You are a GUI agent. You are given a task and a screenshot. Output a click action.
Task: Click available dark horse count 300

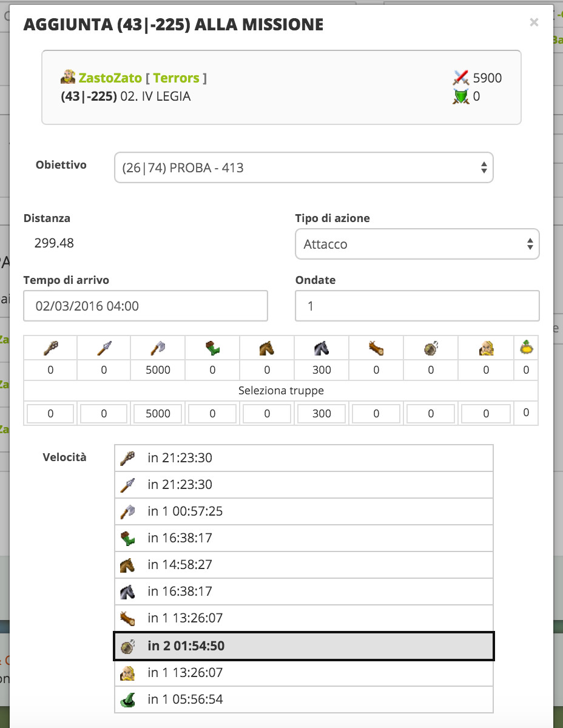[322, 370]
